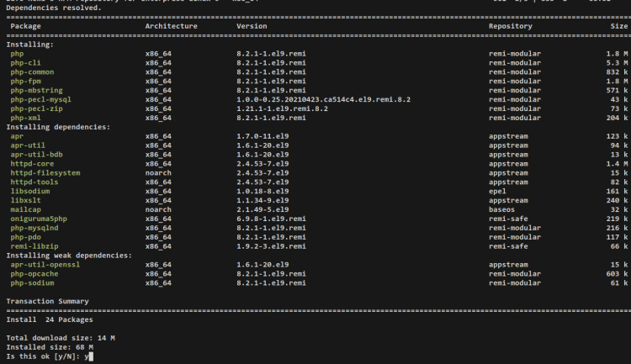
Task: Click the Package column header
Action: (x=24, y=26)
